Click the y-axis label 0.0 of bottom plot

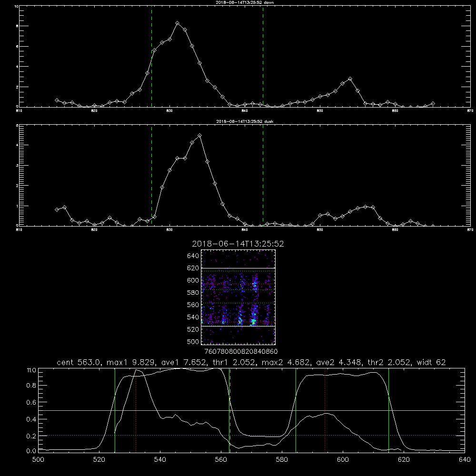coord(31,451)
